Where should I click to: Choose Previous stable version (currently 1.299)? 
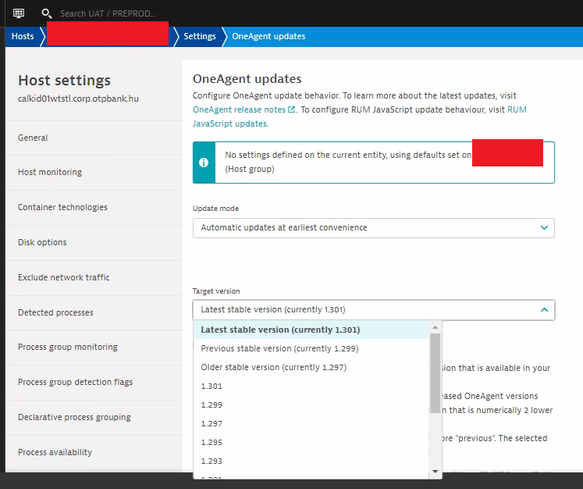tap(312, 348)
